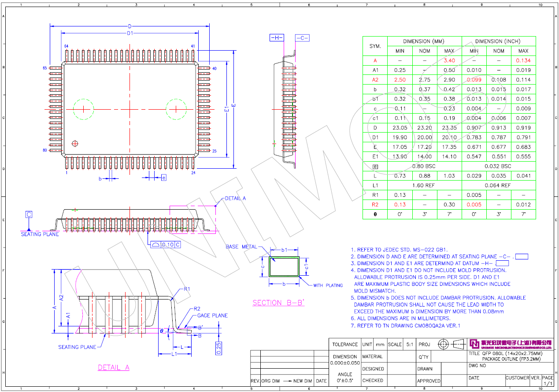559x392 pixels.
Task: Click the empty box after note 2
Action: [522, 257]
